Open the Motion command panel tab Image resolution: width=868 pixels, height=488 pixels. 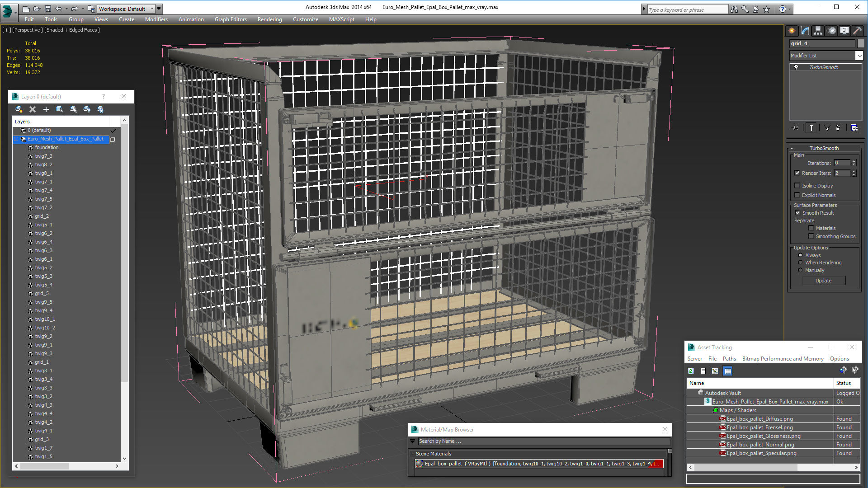[x=832, y=31]
